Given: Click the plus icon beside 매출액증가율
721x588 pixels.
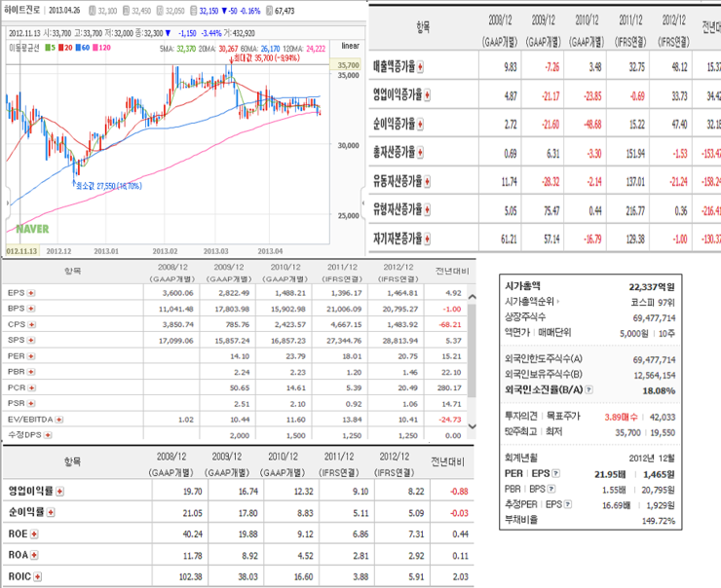Looking at the screenshot, I should (420, 67).
